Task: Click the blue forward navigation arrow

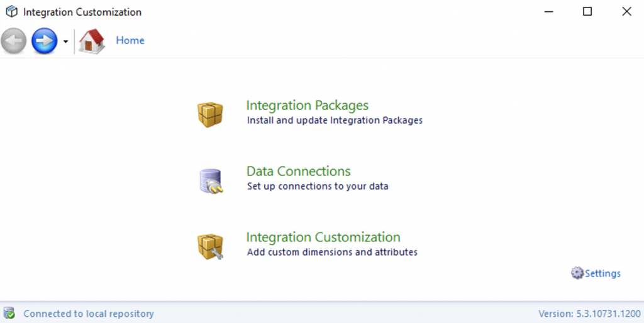Action: (x=44, y=41)
